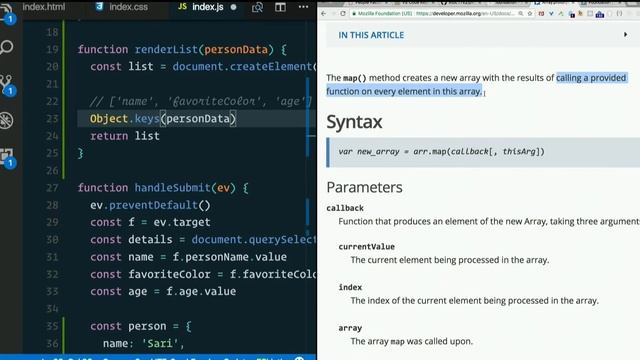Open the Debug icon in the activity bar

coord(7,120)
